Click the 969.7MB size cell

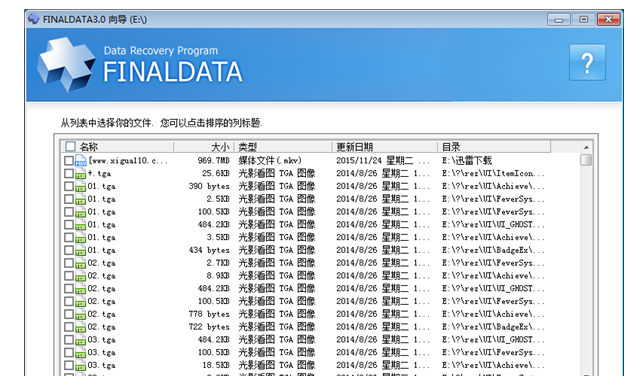(x=214, y=161)
